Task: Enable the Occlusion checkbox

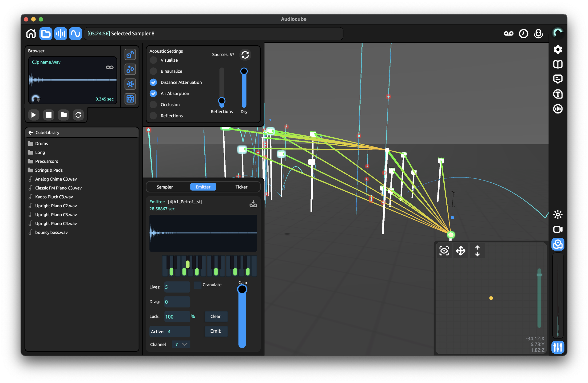Action: [153, 104]
